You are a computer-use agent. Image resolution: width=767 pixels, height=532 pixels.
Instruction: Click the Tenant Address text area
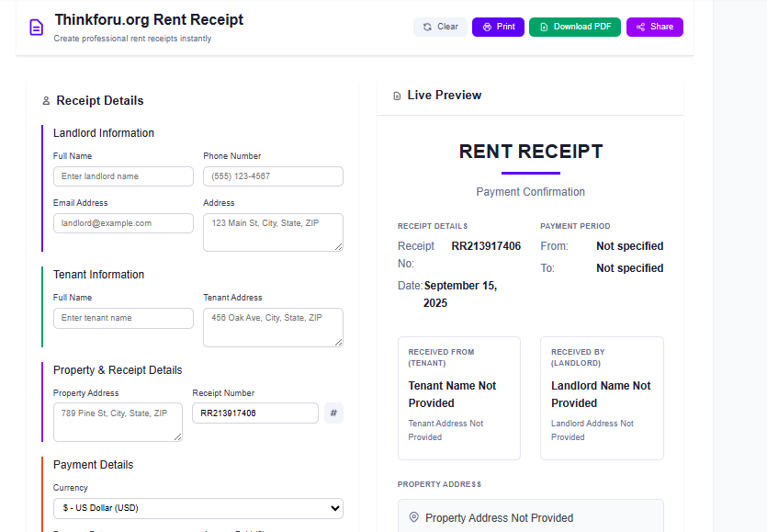pyautogui.click(x=273, y=327)
